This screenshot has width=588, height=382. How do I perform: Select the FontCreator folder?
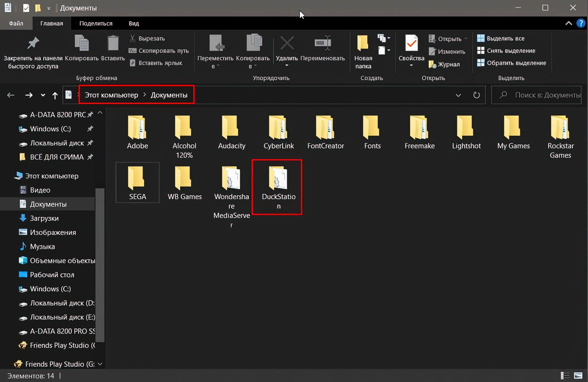(325, 132)
